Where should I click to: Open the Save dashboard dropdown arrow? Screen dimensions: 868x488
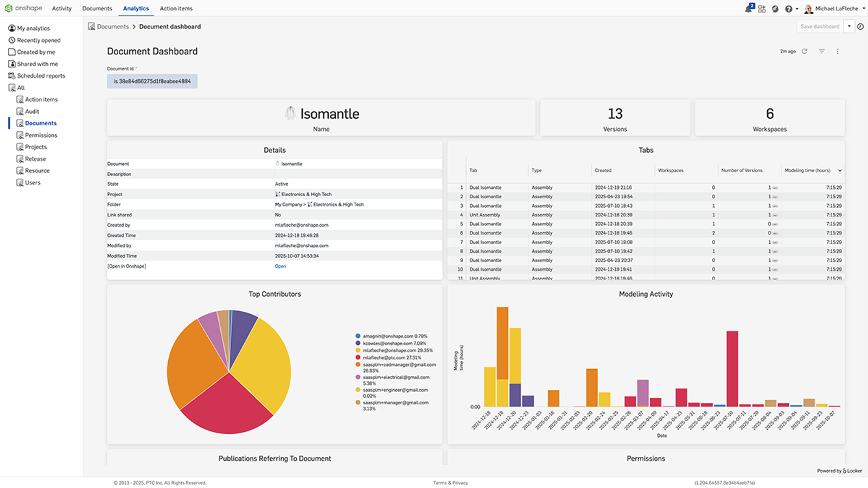[x=849, y=26]
